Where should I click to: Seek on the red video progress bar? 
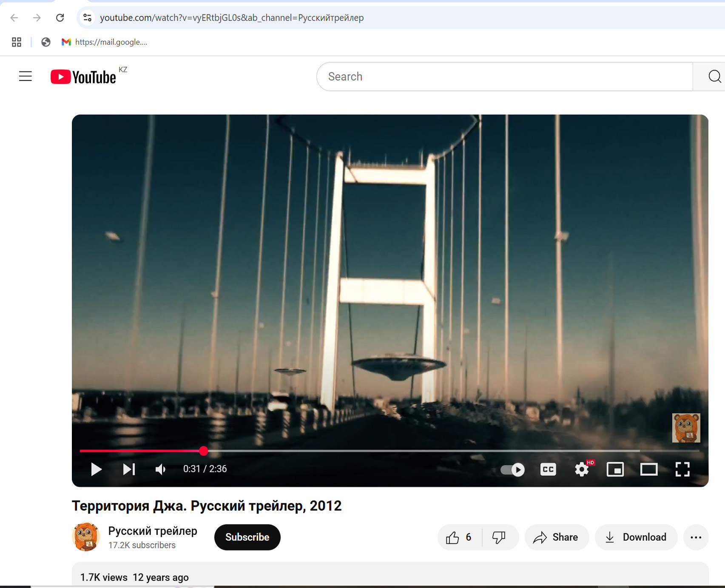(390, 451)
